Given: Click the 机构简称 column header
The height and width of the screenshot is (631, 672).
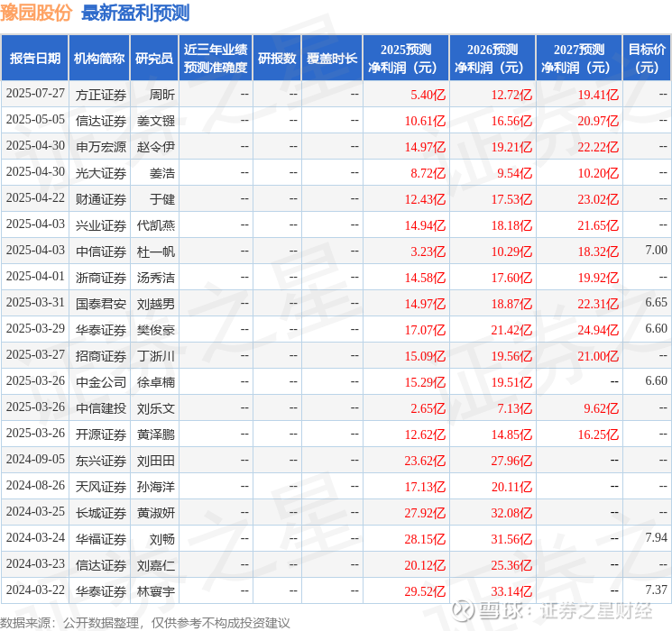Looking at the screenshot, I should (99, 59).
